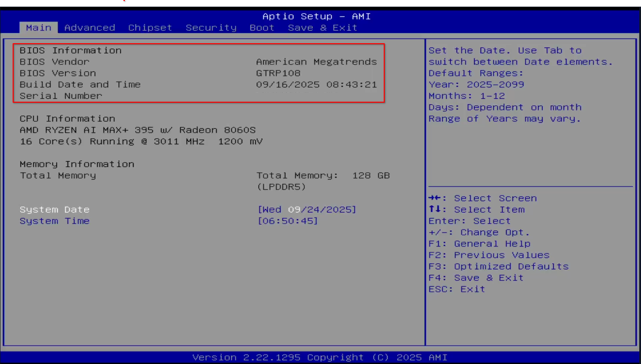641x364 pixels.
Task: Click the Select Screen key hint
Action: click(x=483, y=198)
